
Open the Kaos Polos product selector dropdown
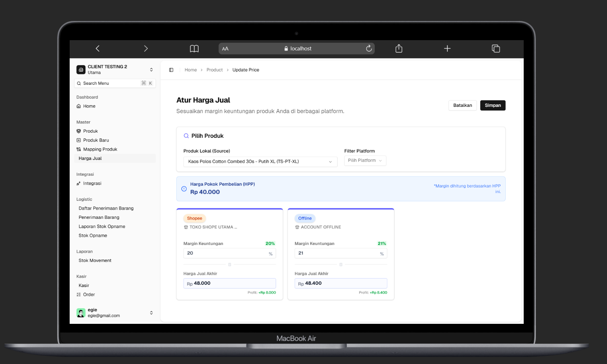(x=260, y=161)
